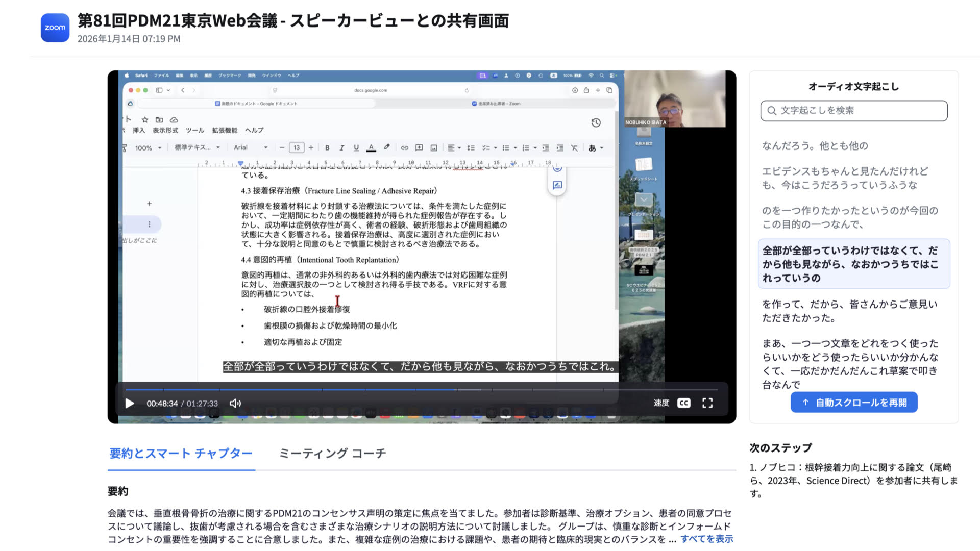This screenshot has width=980, height=551.
Task: Click the insert image icon
Action: tap(433, 148)
